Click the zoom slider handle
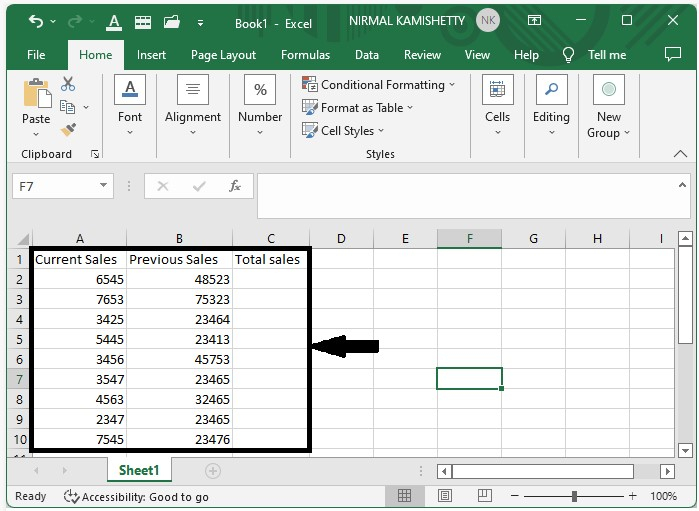699x511 pixels. point(575,496)
